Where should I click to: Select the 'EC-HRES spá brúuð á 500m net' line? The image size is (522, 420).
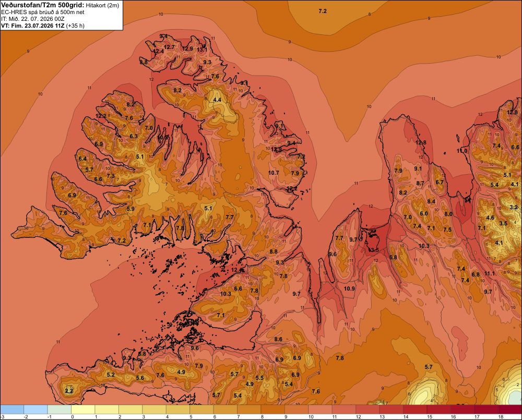pyautogui.click(x=43, y=12)
